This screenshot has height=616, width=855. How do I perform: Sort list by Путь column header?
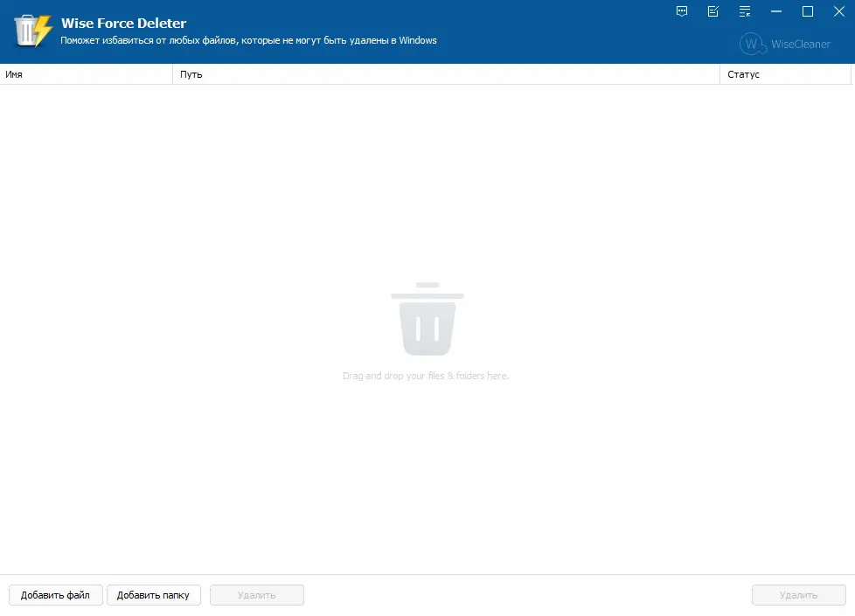point(446,74)
